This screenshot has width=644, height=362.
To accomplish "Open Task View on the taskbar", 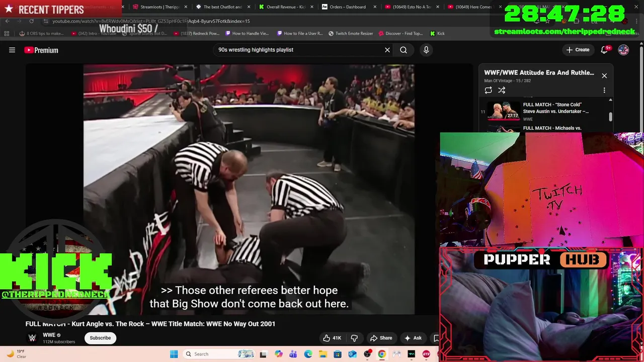I will 263,354.
